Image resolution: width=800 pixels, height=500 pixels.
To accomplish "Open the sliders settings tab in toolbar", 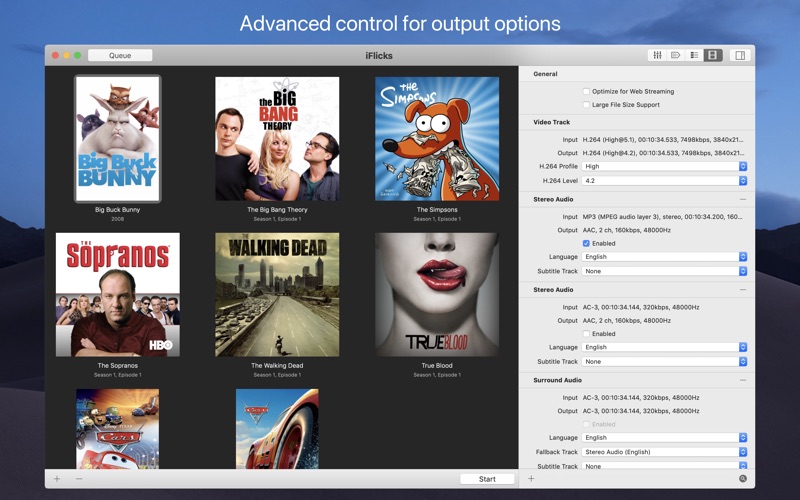I will (x=657, y=55).
